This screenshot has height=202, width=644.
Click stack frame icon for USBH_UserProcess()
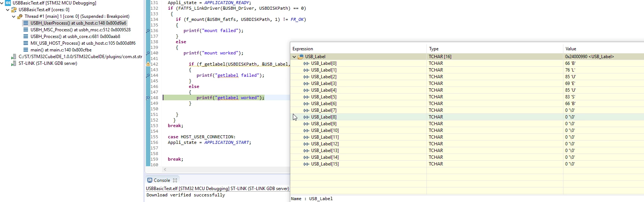click(26, 23)
